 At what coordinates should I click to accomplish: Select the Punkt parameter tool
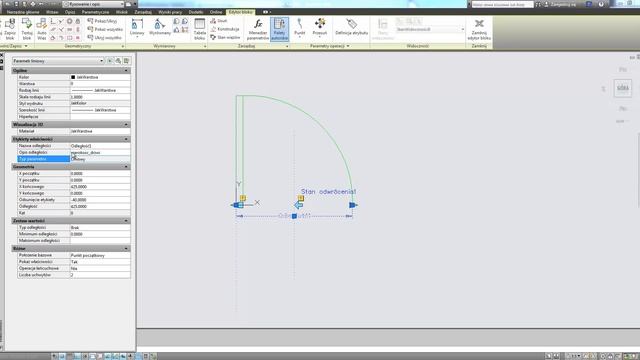click(x=300, y=27)
